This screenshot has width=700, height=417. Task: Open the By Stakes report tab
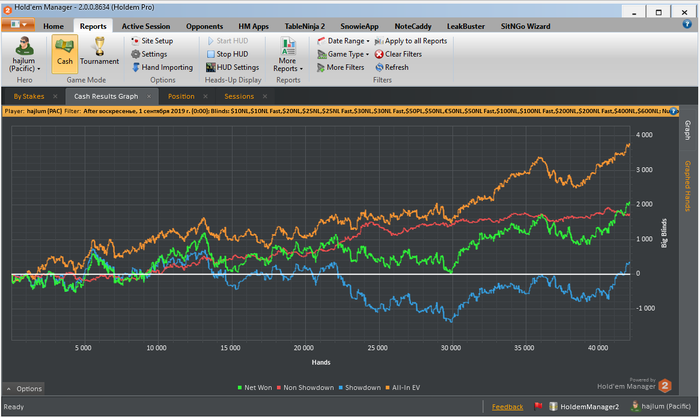click(30, 96)
